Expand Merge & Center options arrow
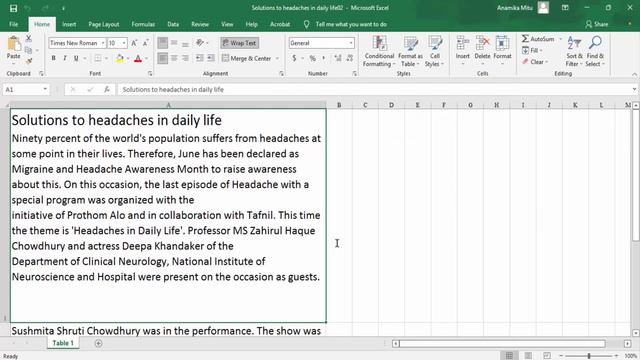 277,58
